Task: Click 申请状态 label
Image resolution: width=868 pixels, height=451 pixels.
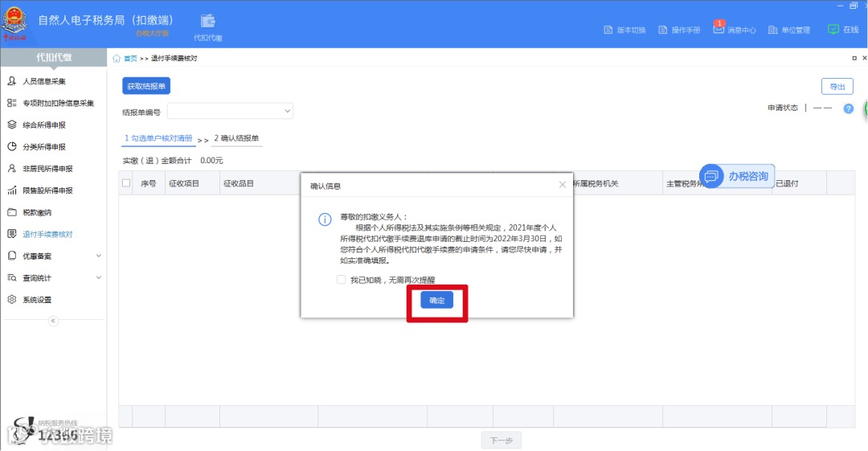Action: click(x=783, y=108)
